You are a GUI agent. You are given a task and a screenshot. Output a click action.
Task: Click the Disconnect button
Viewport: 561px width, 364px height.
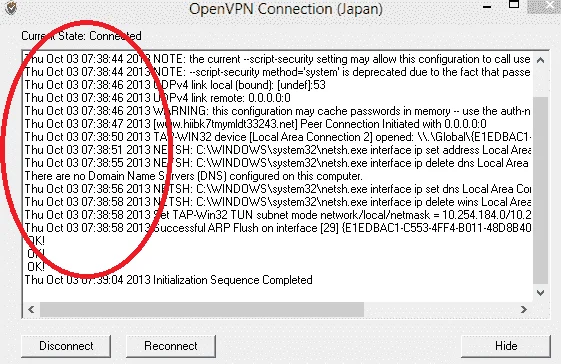66,346
